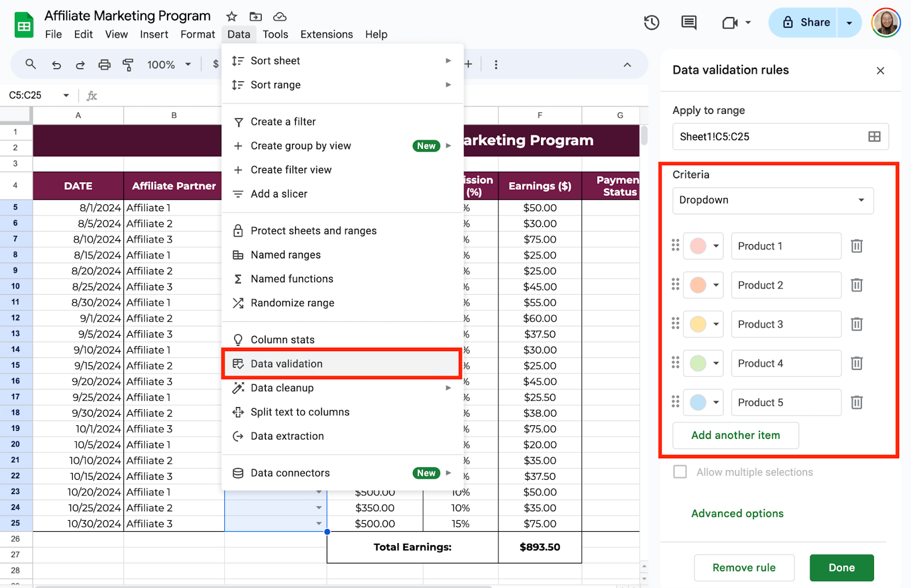This screenshot has width=911, height=588.
Task: Enable Allow multiple selections checkbox
Action: (x=680, y=472)
